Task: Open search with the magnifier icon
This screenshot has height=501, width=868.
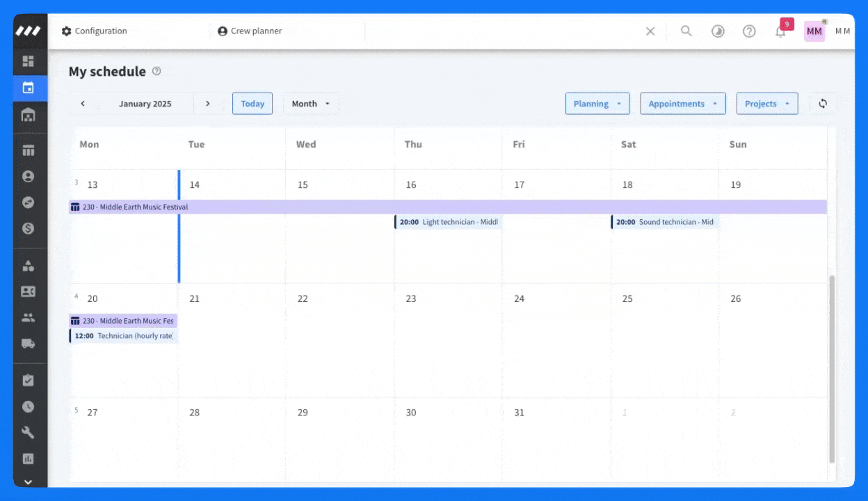Action: coord(686,31)
